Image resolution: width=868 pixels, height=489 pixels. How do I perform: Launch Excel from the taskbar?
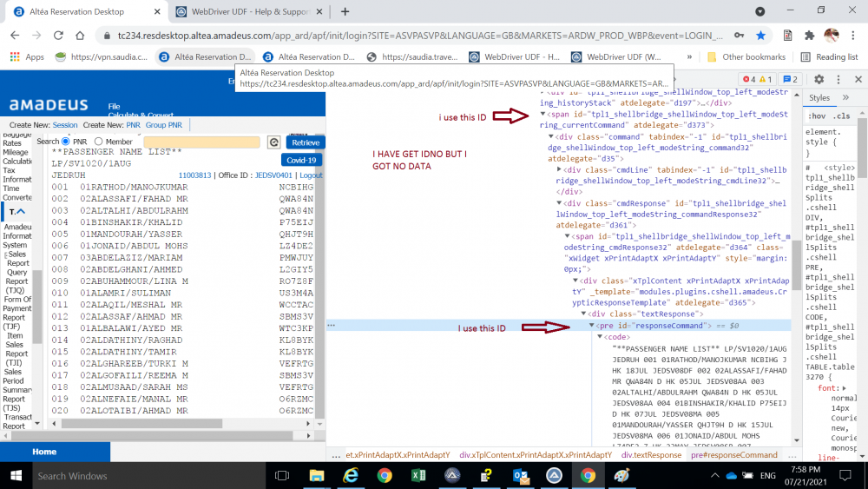(x=418, y=476)
